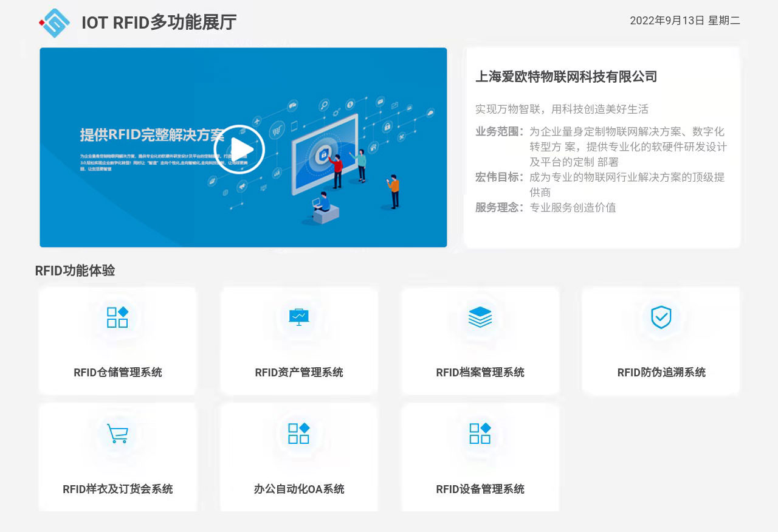
Task: Open the archive management layers icon
Action: pyautogui.click(x=480, y=317)
